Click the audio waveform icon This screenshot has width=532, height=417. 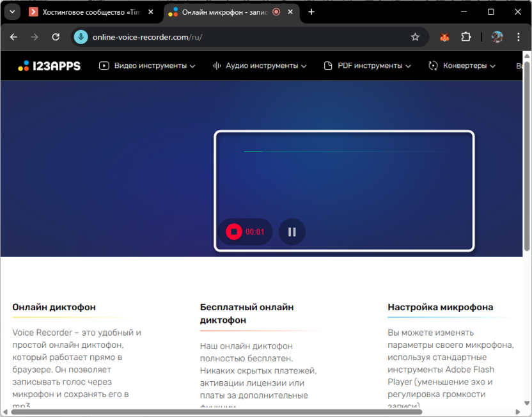[217, 66]
